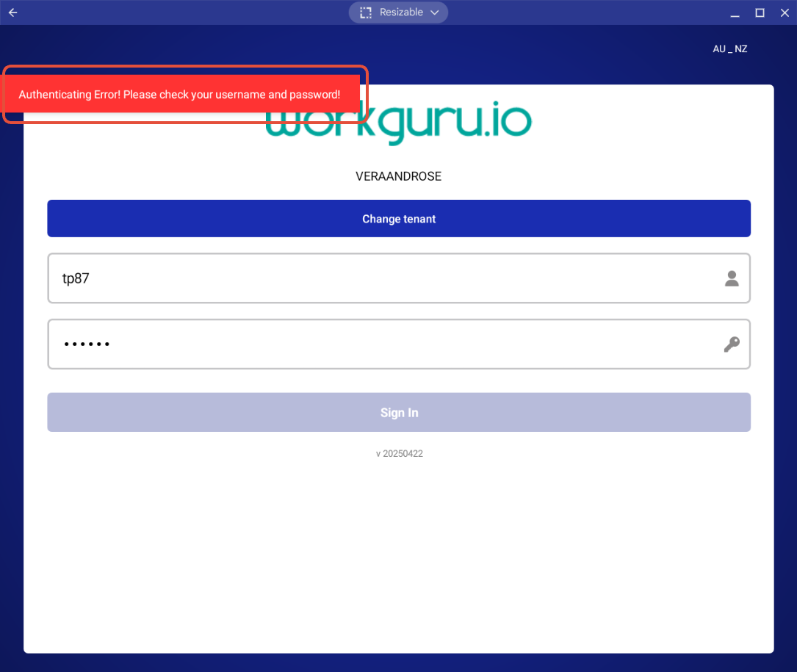Focus the password input field
The image size is (797, 672).
pyautogui.click(x=398, y=344)
